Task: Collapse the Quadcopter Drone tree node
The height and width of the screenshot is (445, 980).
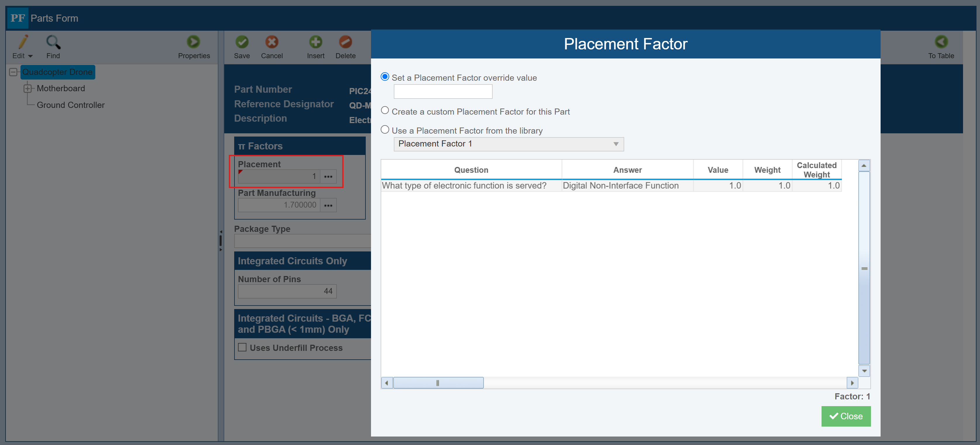Action: point(13,72)
